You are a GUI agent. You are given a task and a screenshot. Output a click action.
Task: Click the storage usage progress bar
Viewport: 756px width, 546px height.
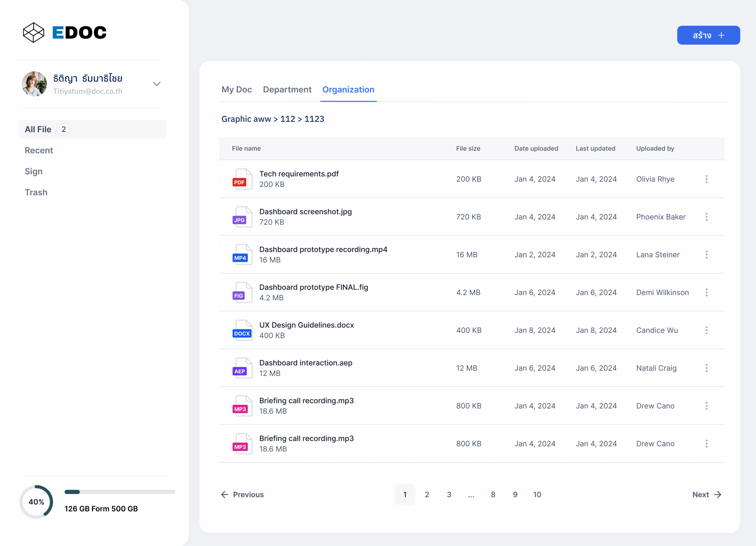point(120,492)
